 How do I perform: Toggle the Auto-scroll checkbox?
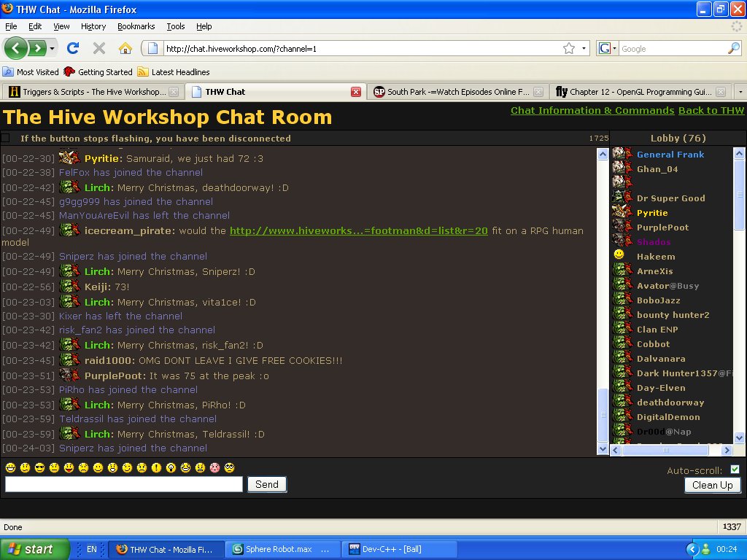[735, 470]
